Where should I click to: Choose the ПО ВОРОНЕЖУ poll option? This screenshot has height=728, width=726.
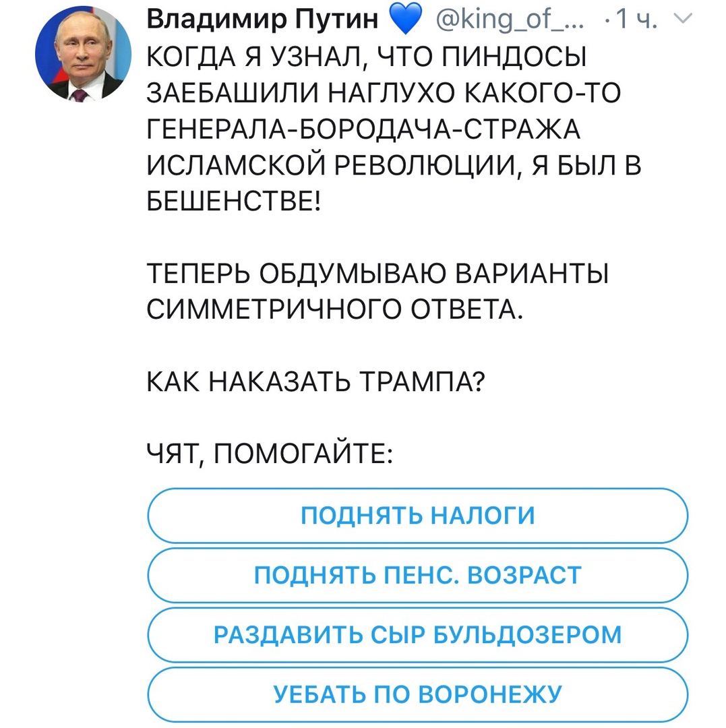[x=418, y=694]
